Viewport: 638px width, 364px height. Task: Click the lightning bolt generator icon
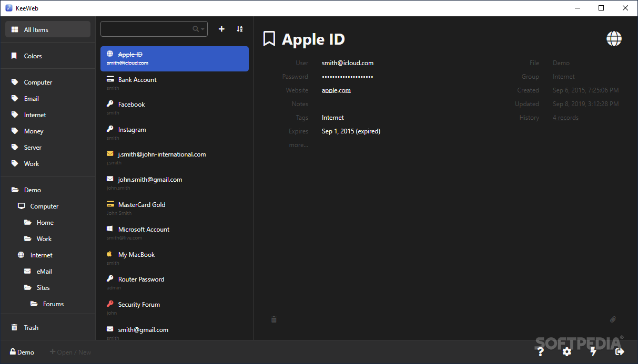[593, 351]
